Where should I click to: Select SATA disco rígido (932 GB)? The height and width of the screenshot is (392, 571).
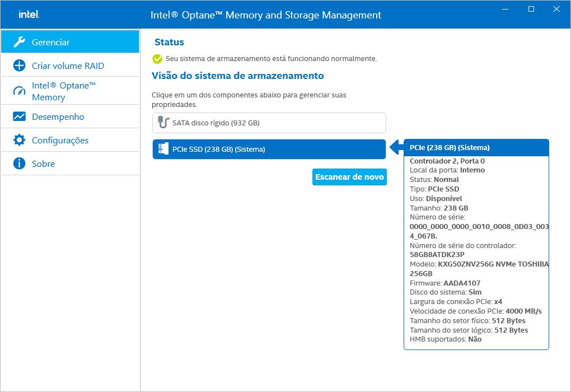269,123
